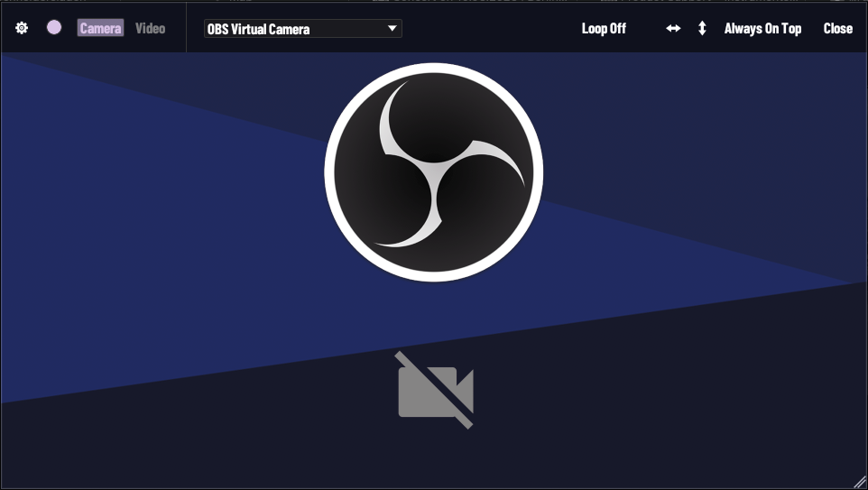This screenshot has height=490, width=868.
Task: Click the lilac circle record button
Action: pos(54,27)
